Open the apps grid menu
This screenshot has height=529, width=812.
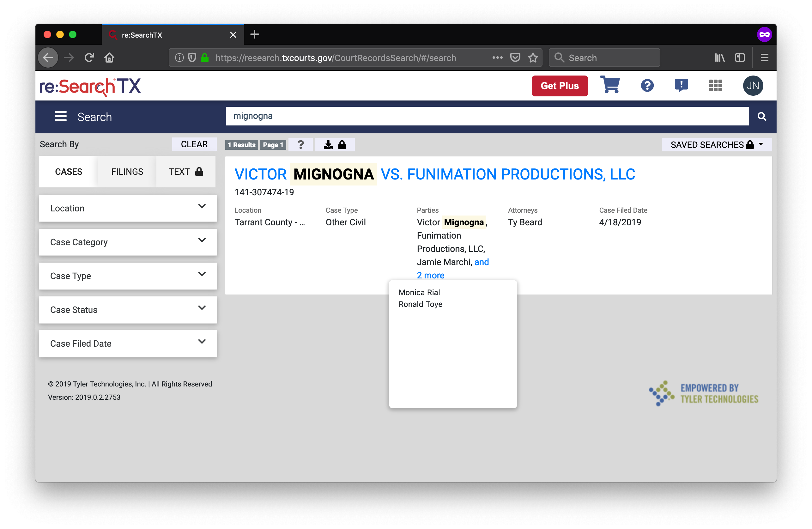coord(715,85)
